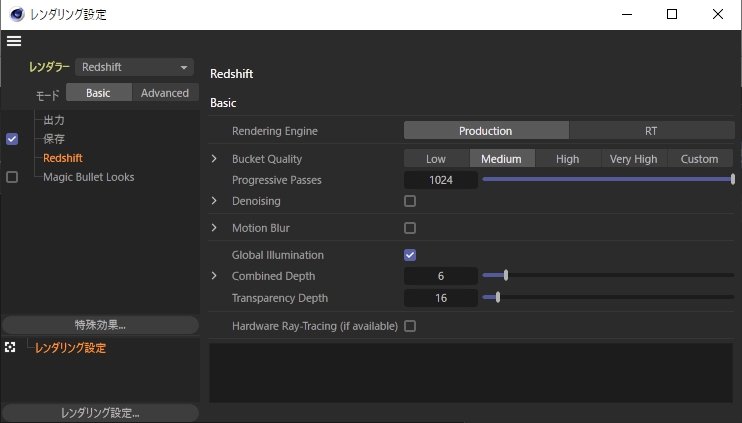Disable the Global Illumination checkbox

coord(410,255)
